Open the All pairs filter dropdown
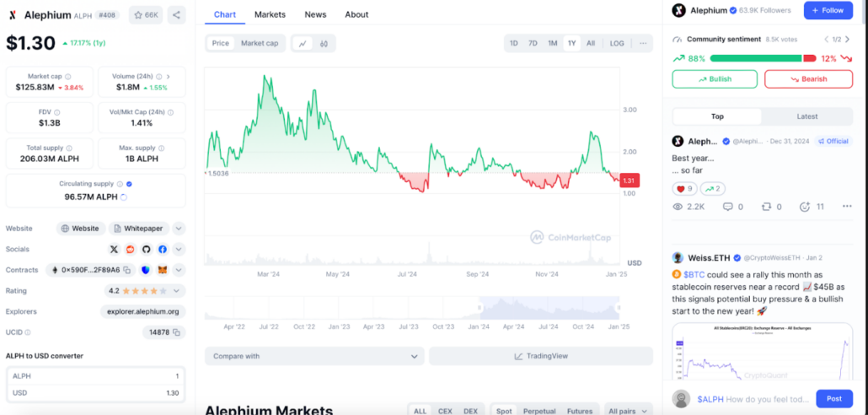The height and width of the screenshot is (415, 868). (x=628, y=411)
